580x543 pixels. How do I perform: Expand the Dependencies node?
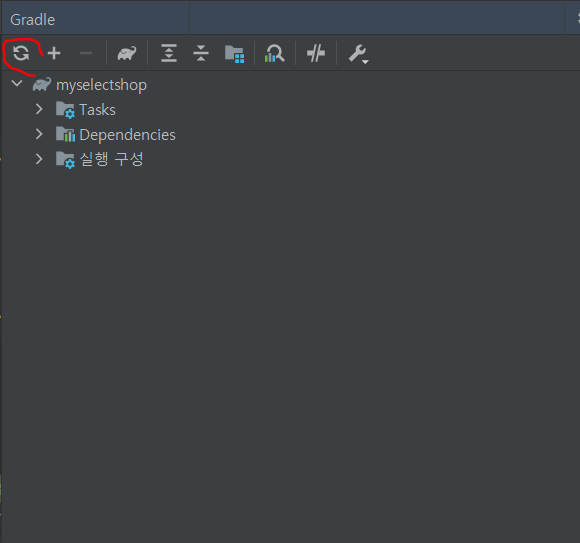(x=39, y=134)
